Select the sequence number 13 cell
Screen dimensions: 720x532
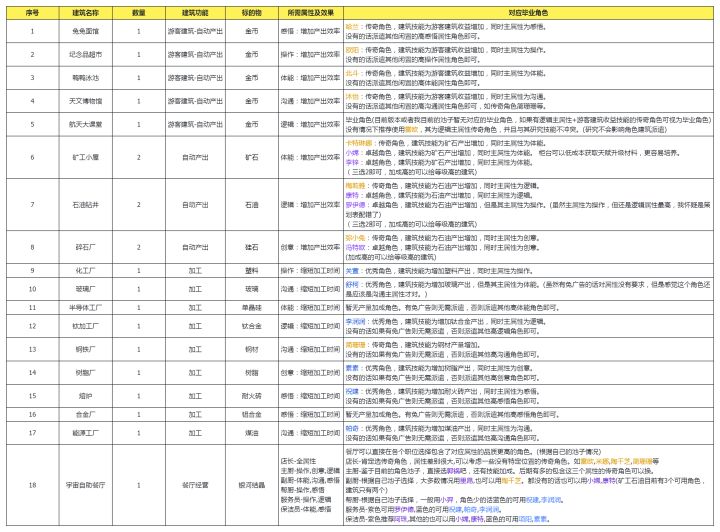pyautogui.click(x=33, y=350)
